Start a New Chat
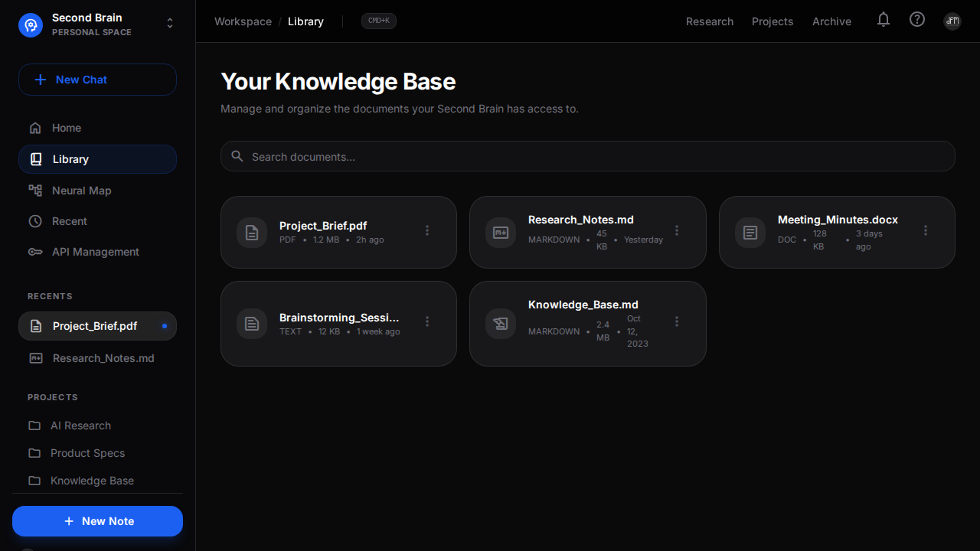This screenshot has width=980, height=551. coord(97,80)
